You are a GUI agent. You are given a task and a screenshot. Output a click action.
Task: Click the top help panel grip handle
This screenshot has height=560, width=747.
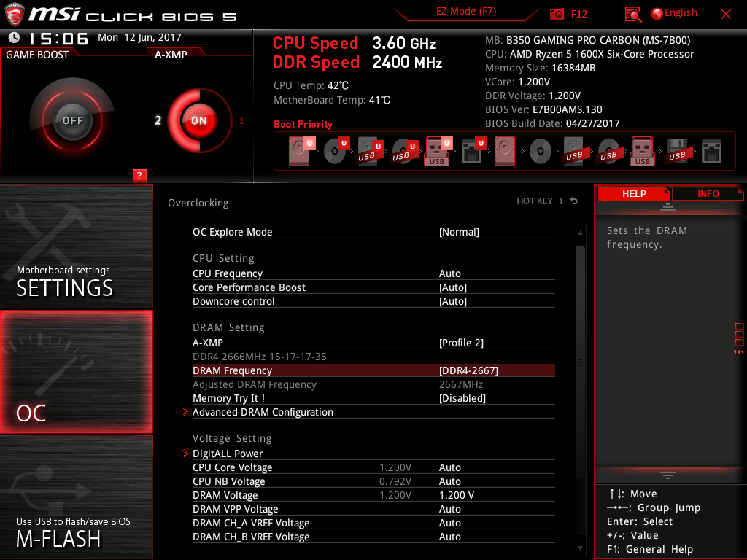point(668,206)
